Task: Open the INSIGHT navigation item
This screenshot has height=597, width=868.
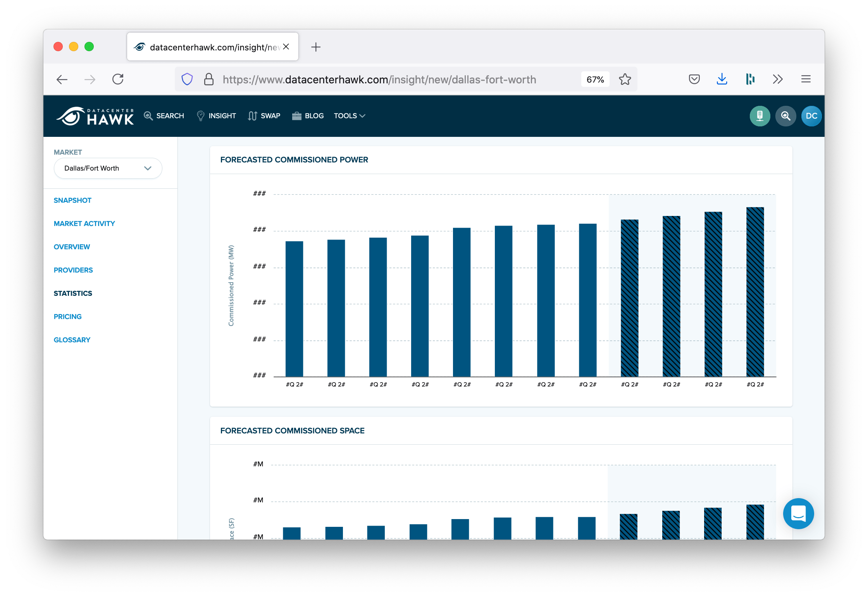Action: [x=216, y=116]
